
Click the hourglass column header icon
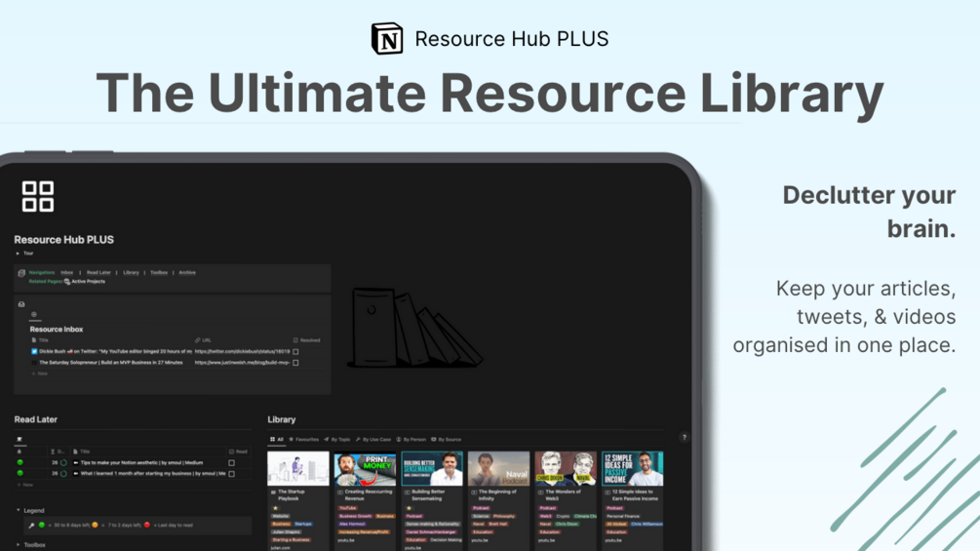pyautogui.click(x=53, y=452)
